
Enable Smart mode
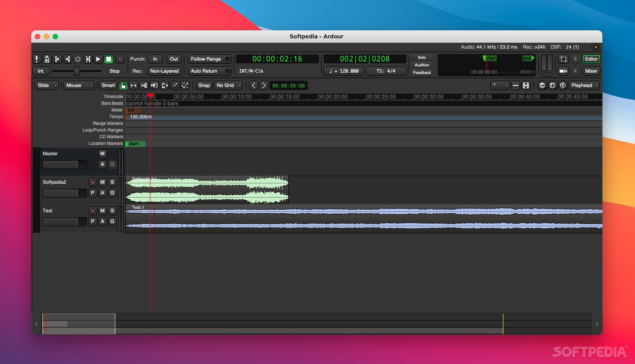click(x=108, y=85)
